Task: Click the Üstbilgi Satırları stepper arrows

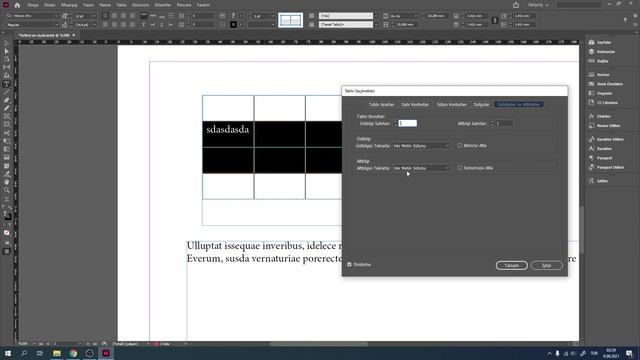Action: (395, 123)
